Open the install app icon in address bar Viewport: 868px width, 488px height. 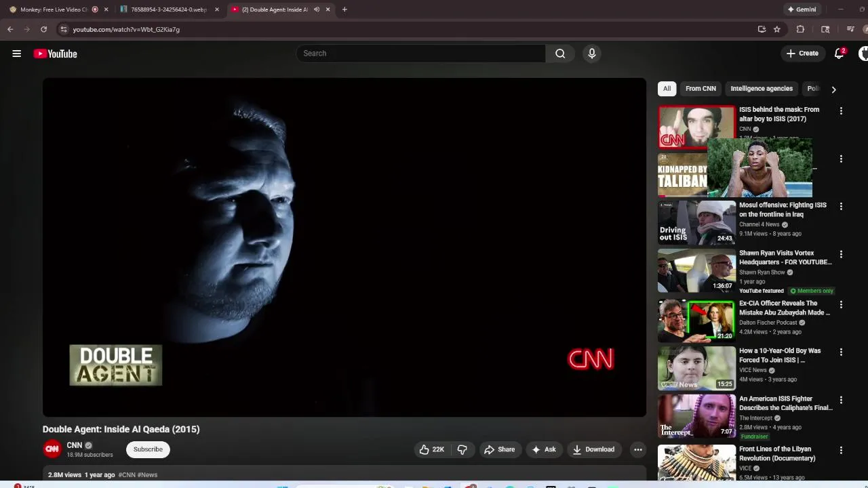pos(762,29)
